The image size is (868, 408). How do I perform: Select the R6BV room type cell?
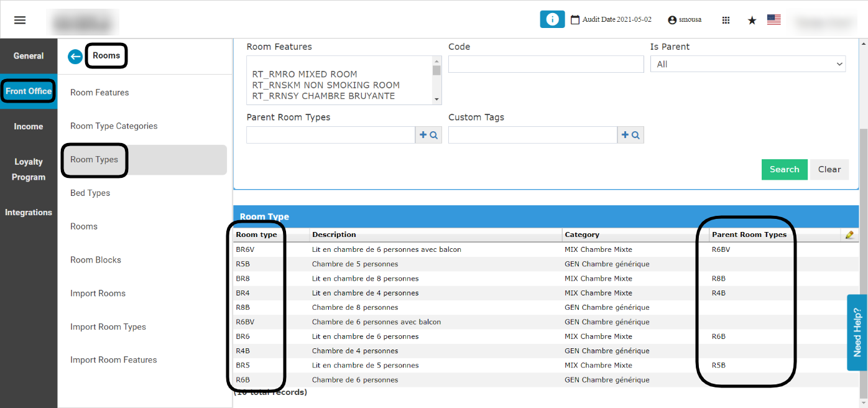(x=246, y=322)
